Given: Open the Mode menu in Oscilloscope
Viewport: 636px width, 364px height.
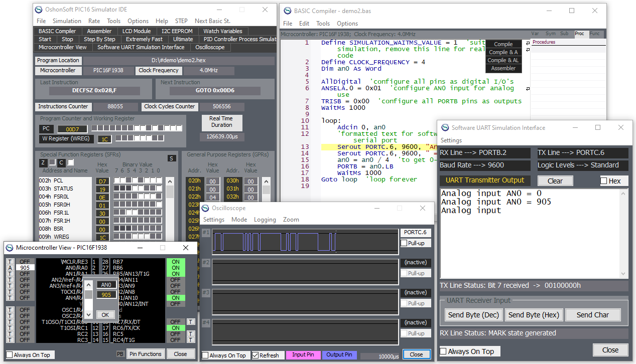Looking at the screenshot, I should tap(239, 220).
